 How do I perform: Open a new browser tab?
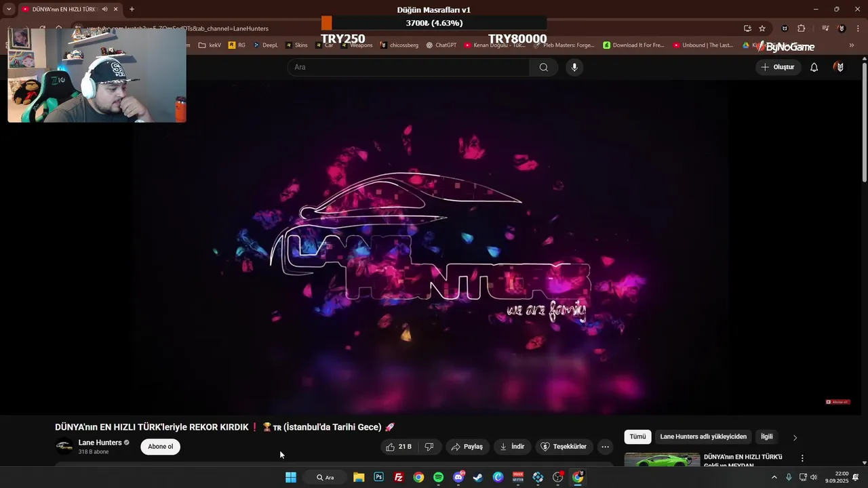(132, 9)
